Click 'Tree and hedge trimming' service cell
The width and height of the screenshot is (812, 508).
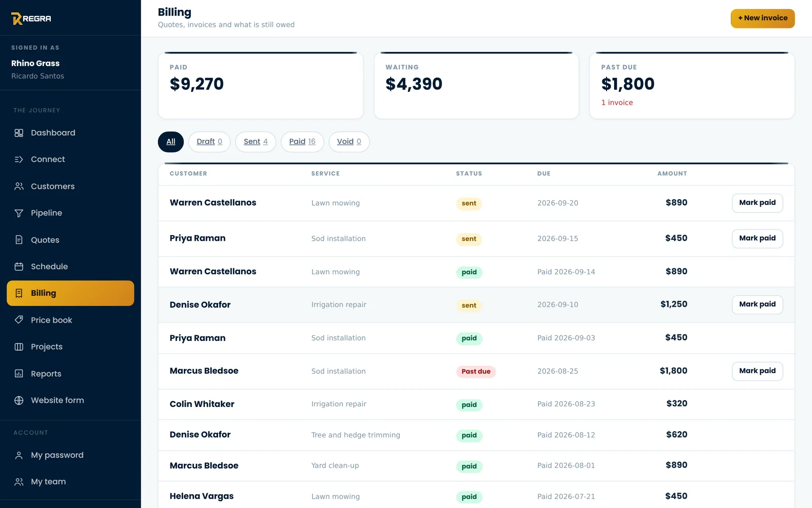[356, 435]
